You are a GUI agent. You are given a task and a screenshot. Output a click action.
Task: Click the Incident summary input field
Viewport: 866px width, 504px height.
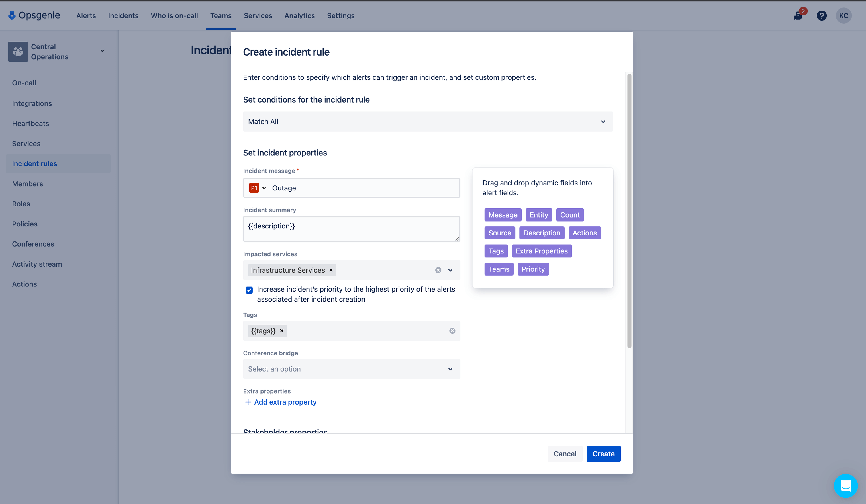(x=351, y=229)
